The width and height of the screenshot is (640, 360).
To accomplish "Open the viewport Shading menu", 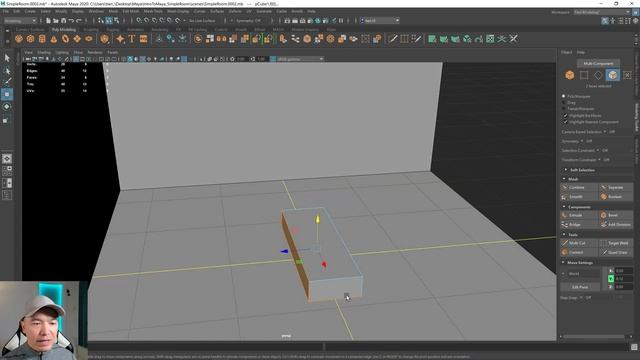I will coord(44,52).
